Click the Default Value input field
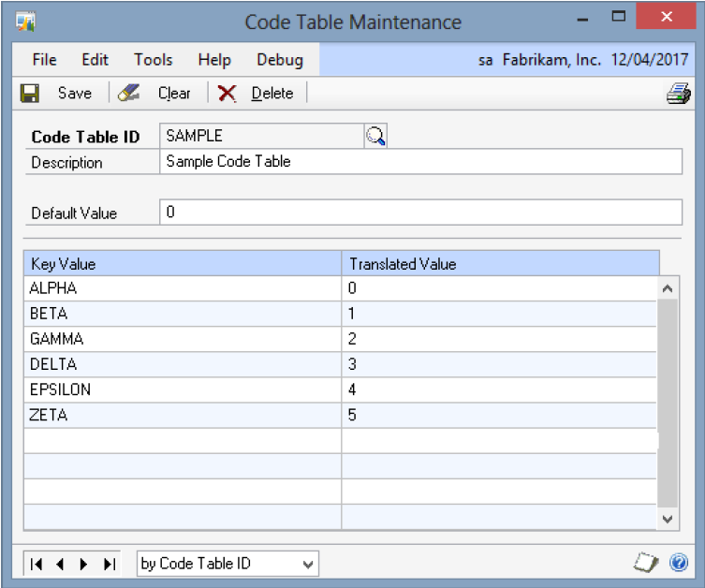The width and height of the screenshot is (705, 588). 420,213
